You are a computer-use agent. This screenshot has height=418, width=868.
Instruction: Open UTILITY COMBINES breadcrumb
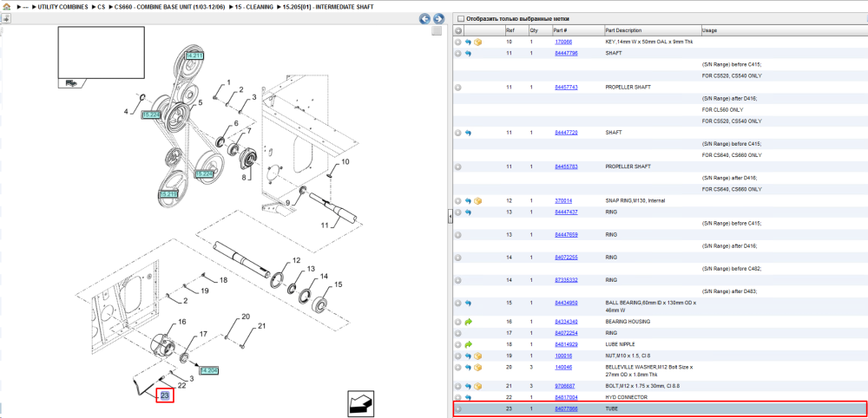pos(62,7)
